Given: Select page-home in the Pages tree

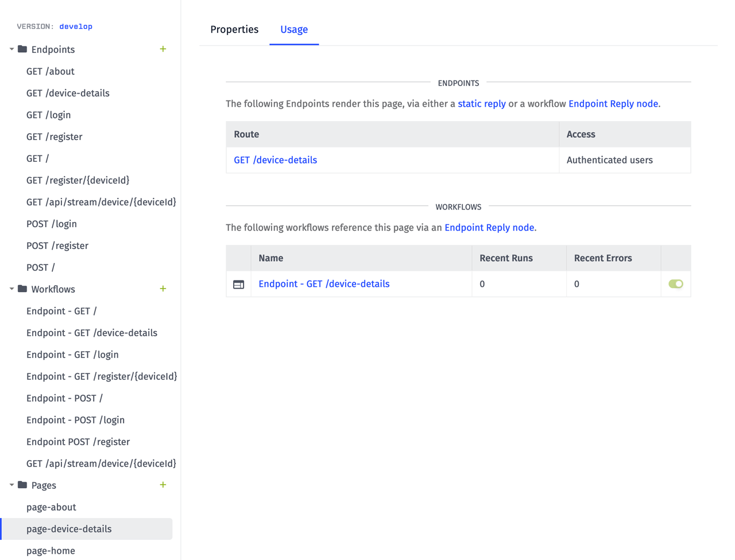Looking at the screenshot, I should coord(51,551).
